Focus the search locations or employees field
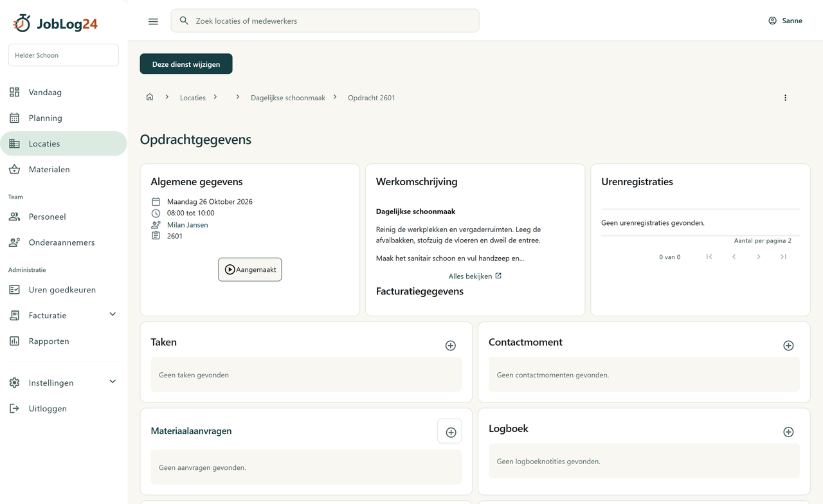 tap(325, 21)
